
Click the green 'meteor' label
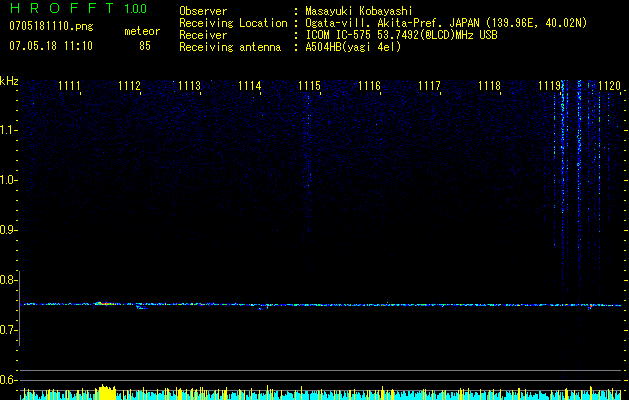point(142,31)
